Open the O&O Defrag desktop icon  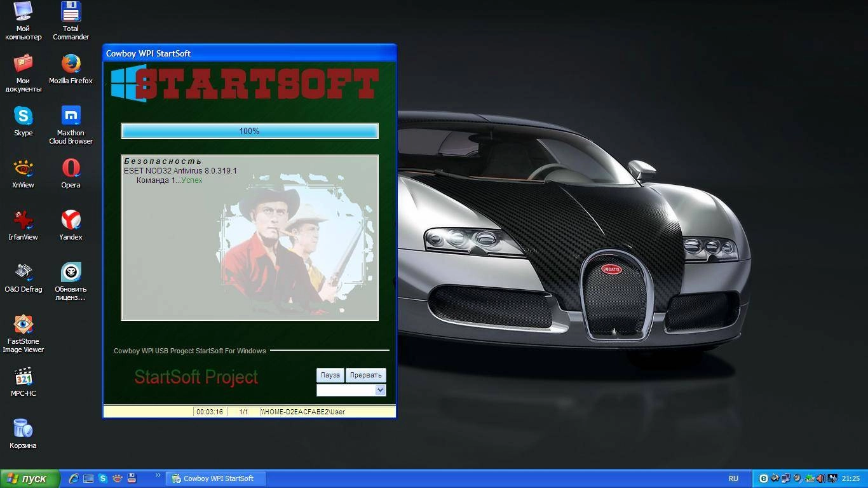tap(23, 278)
